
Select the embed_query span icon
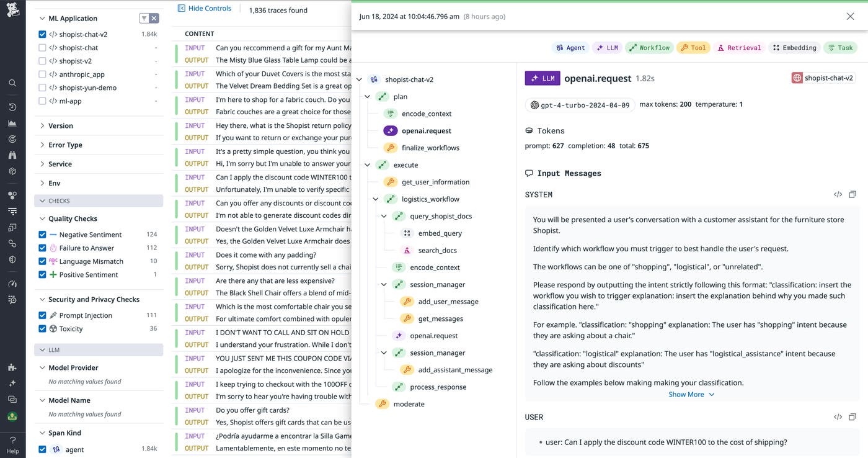407,233
